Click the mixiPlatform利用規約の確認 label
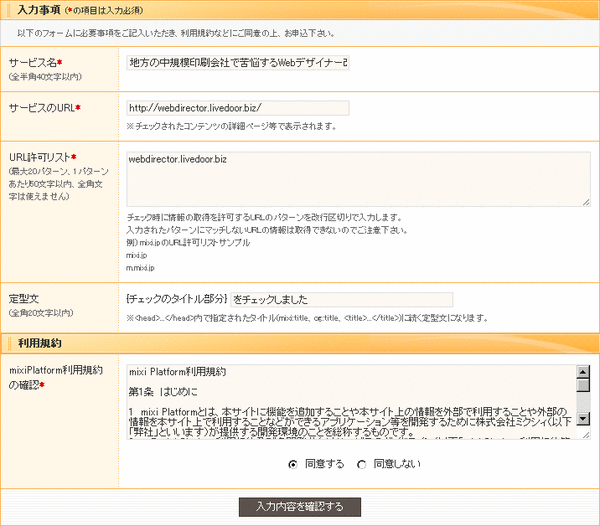This screenshot has height=526, width=600. click(56, 378)
